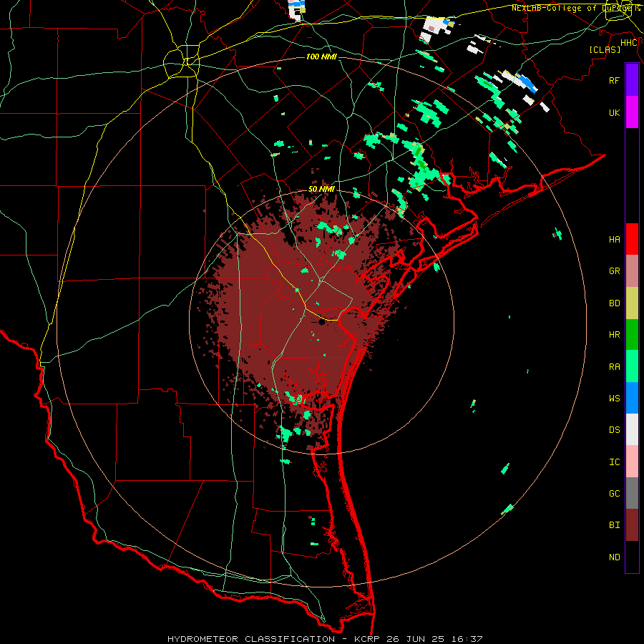
Task: Click the BI legend label
Action: pos(615,525)
